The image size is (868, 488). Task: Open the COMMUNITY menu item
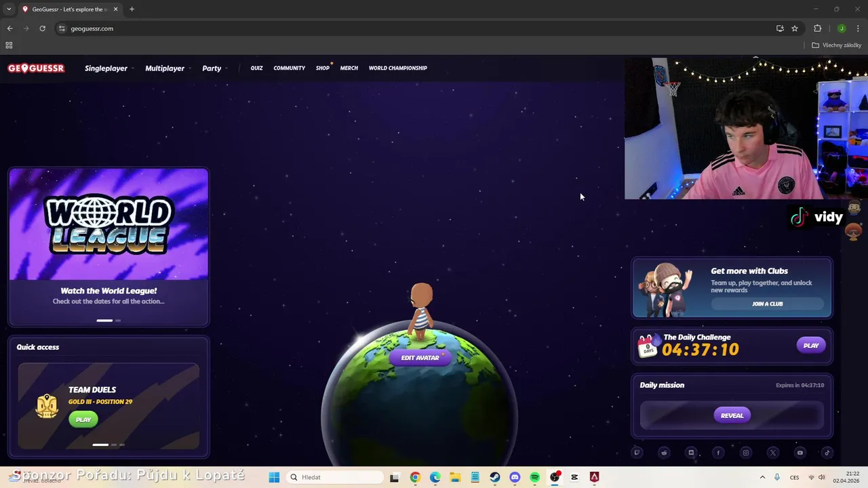click(x=290, y=68)
